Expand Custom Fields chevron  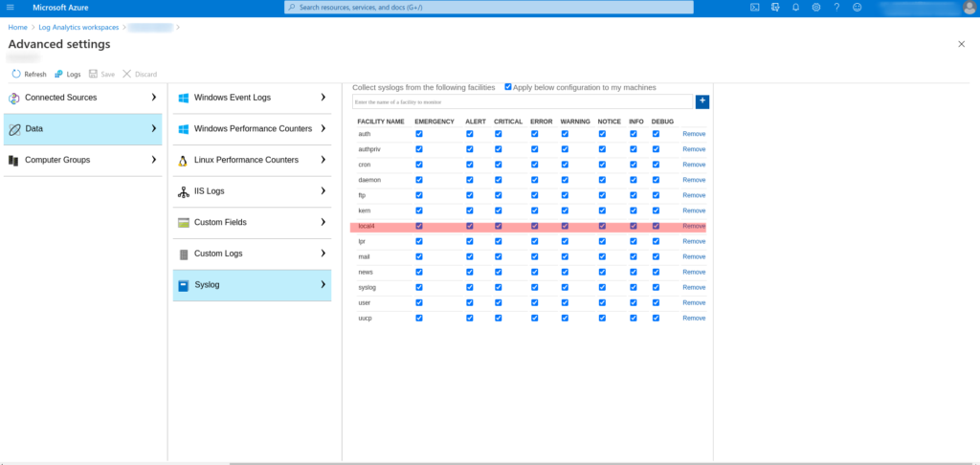323,222
